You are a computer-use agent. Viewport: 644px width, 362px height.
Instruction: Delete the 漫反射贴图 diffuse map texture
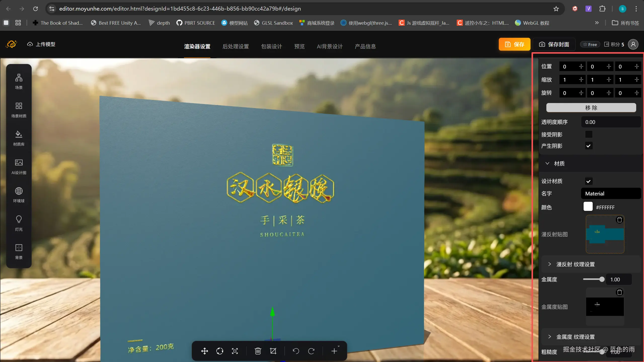[x=619, y=220]
